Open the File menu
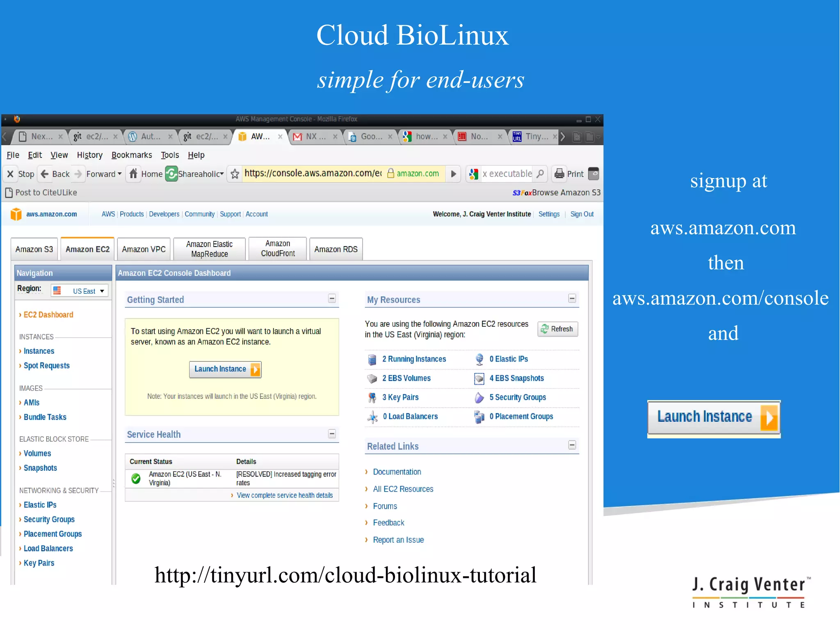The image size is (840, 630). (x=13, y=155)
